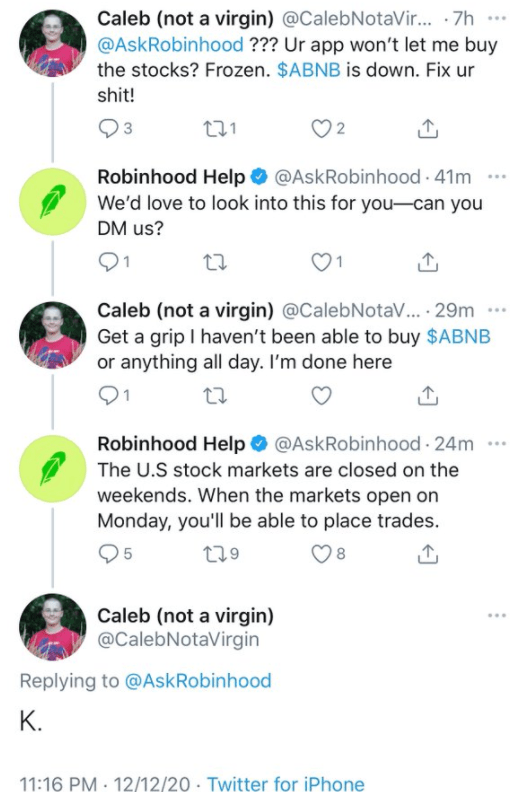The height and width of the screenshot is (792, 521).
Task: Like Caleb's "Get a grip" tweet
Action: click(x=321, y=395)
